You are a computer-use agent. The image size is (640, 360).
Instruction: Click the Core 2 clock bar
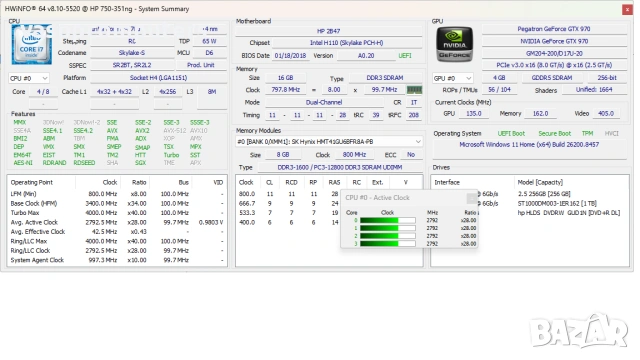388,236
